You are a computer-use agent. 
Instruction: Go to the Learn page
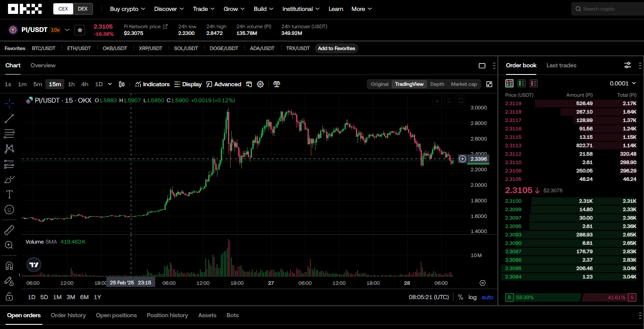click(336, 9)
